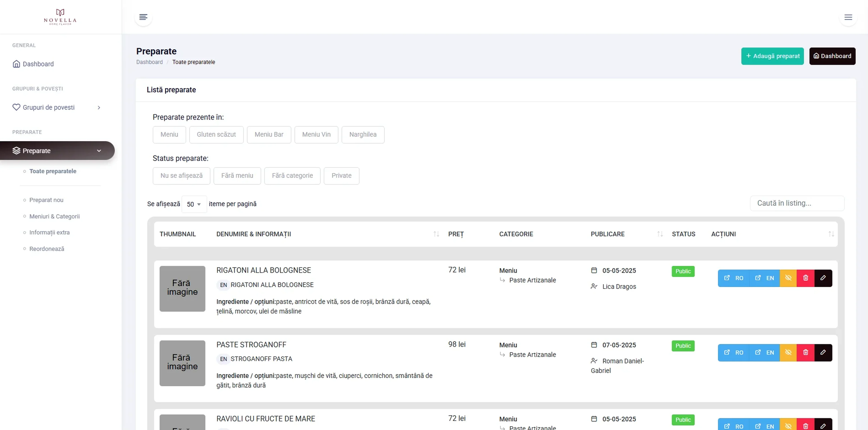Open the Preparat nou page
The width and height of the screenshot is (868, 430).
(46, 200)
